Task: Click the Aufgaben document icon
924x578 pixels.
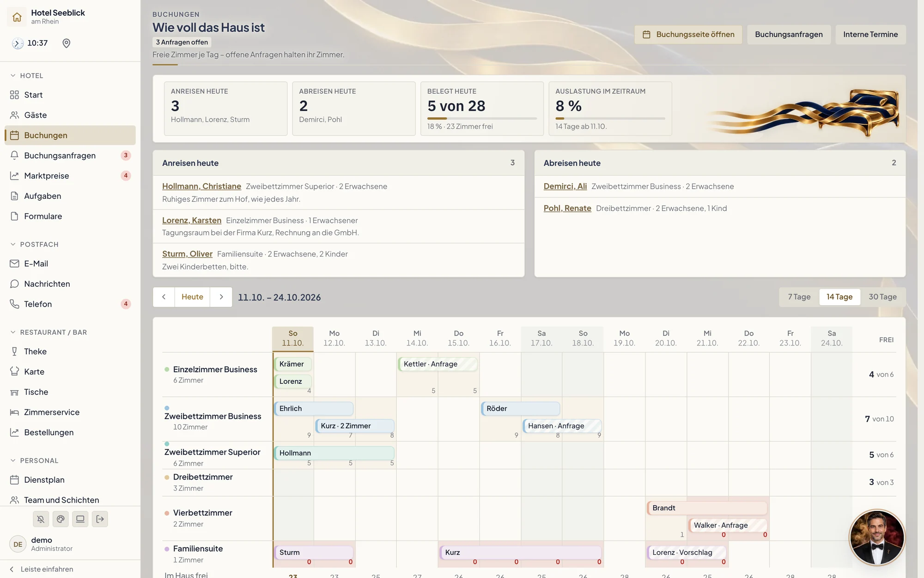Action: (14, 196)
